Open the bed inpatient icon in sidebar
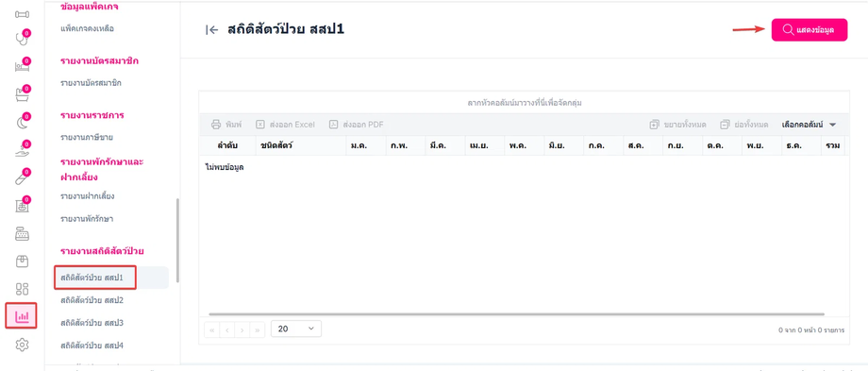The width and height of the screenshot is (868, 371). pyautogui.click(x=22, y=67)
